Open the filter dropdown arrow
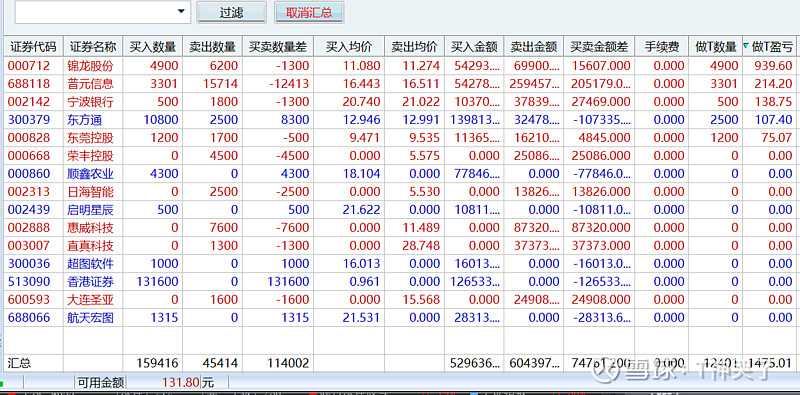The image size is (800, 395). click(181, 11)
